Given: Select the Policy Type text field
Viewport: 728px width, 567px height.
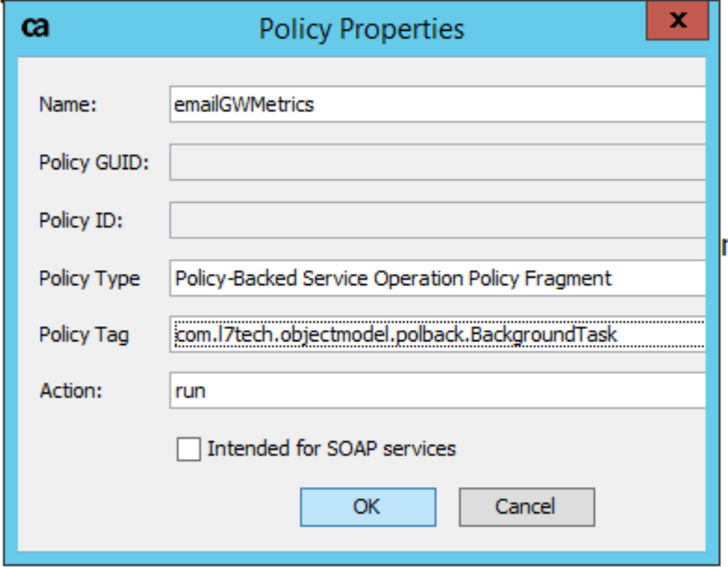Looking at the screenshot, I should [x=437, y=279].
